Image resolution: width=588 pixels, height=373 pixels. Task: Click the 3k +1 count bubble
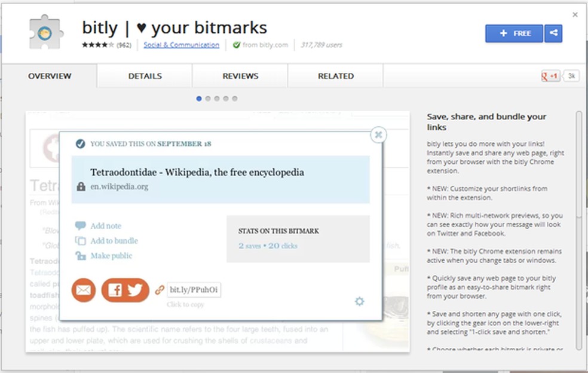click(571, 76)
